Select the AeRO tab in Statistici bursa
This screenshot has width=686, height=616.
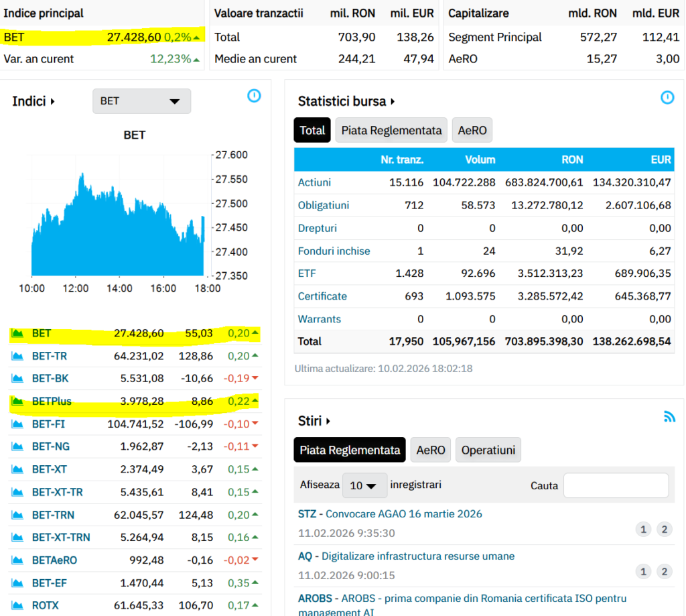coord(472,130)
